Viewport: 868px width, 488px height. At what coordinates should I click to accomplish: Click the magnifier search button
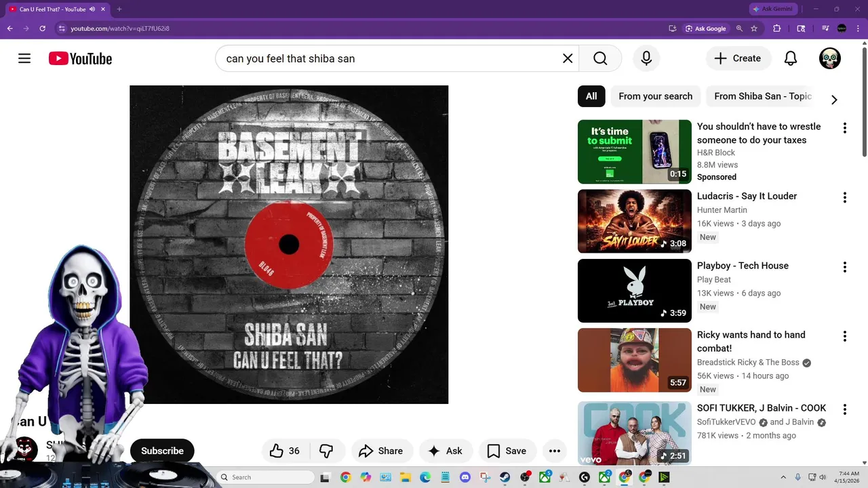point(600,58)
